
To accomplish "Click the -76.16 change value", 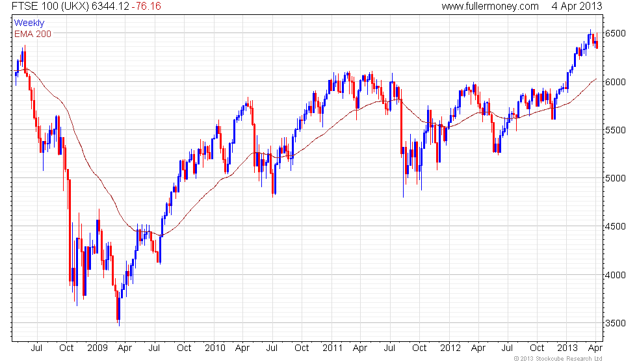I will [x=146, y=6].
